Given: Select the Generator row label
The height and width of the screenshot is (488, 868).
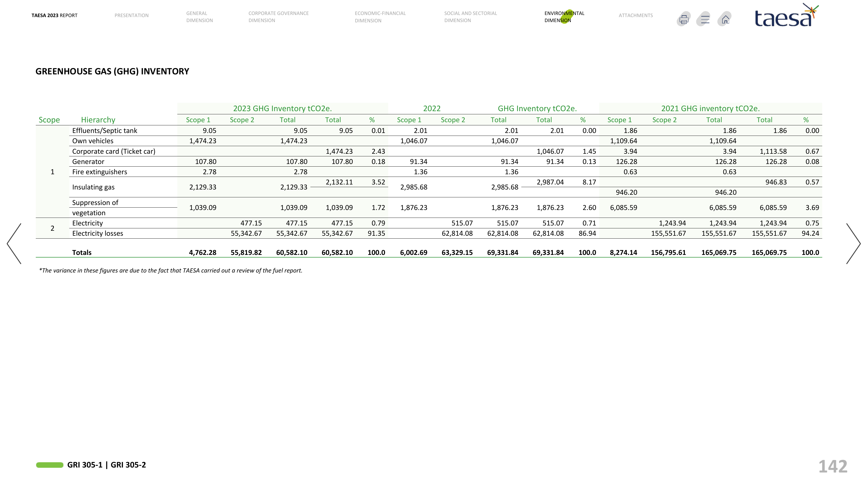Looking at the screenshot, I should tap(88, 162).
